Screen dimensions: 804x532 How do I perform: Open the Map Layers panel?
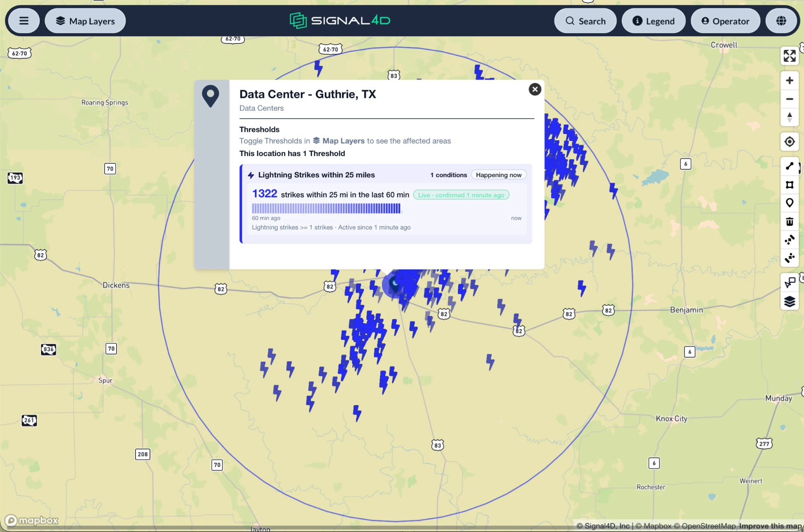(x=85, y=21)
